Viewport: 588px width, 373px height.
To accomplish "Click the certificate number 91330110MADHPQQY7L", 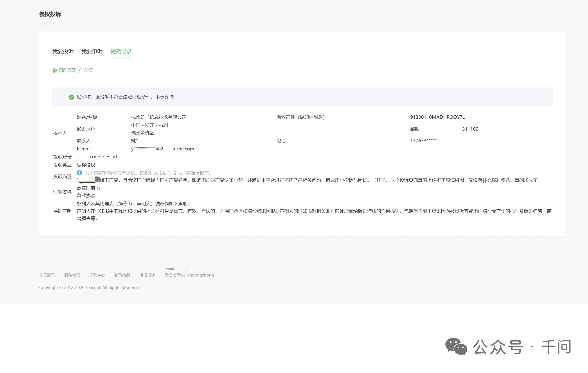I will 437,117.
